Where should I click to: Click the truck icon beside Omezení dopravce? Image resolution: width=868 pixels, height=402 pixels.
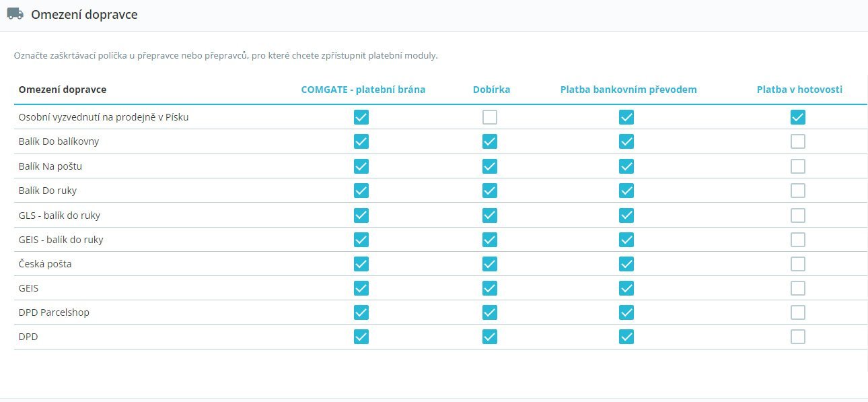point(15,13)
